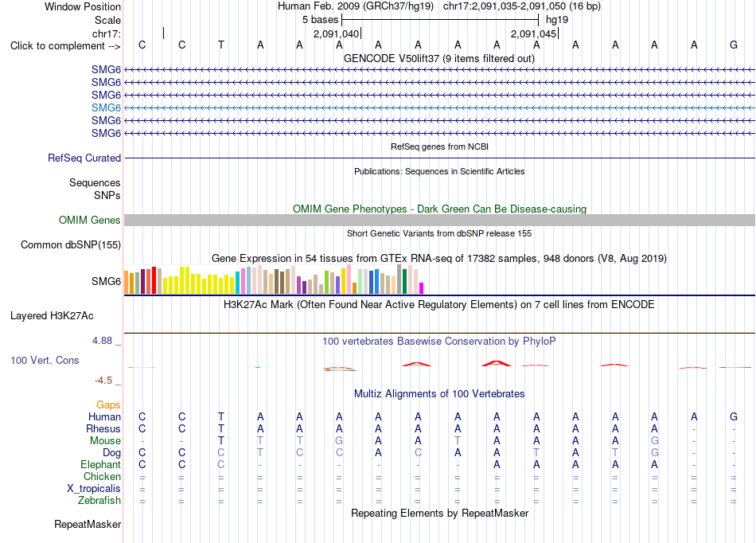The image size is (756, 543).
Task: Click the orange 'Gaps' label
Action: click(x=108, y=405)
